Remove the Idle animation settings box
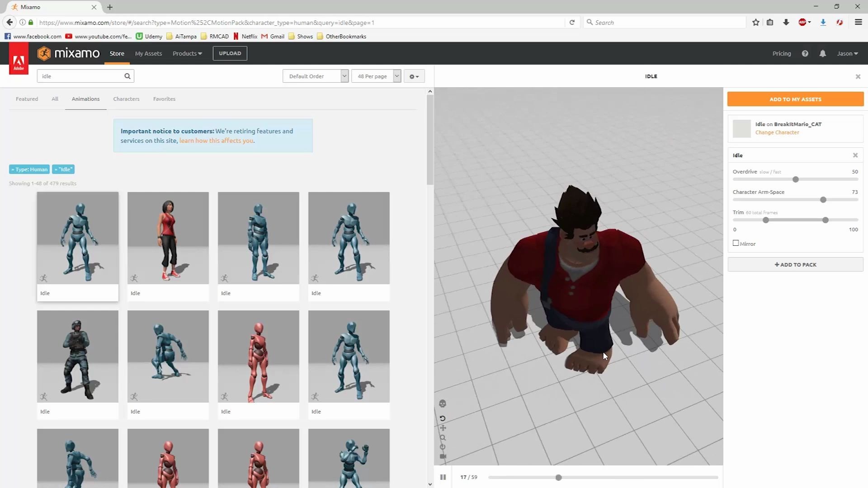 click(855, 155)
